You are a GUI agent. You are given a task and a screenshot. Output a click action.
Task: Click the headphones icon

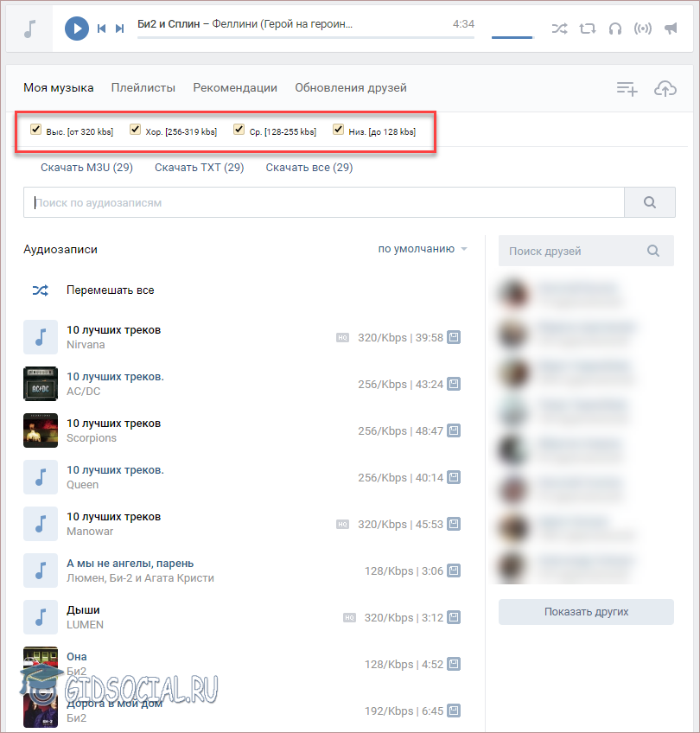(x=615, y=29)
